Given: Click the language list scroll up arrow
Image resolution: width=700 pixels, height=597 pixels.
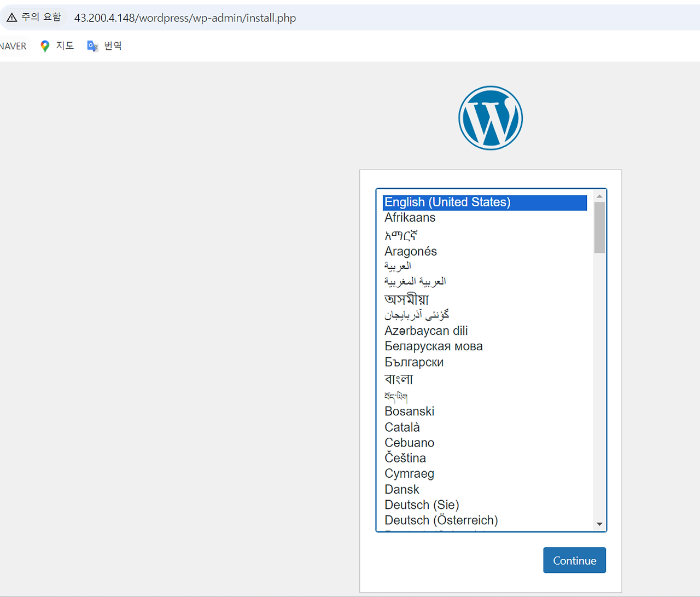Looking at the screenshot, I should click(599, 196).
